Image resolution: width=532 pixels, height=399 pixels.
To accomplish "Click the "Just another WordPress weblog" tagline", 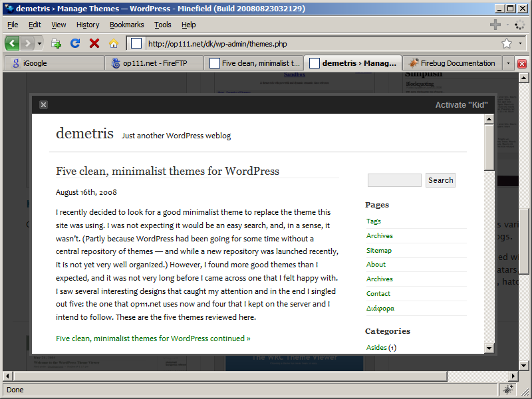I will tap(176, 136).
